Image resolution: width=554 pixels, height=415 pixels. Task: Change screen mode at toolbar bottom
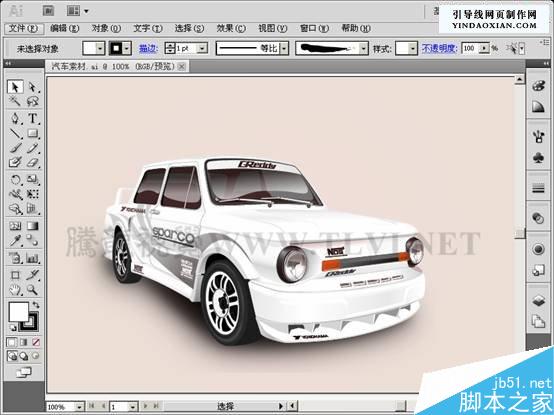pos(23,372)
